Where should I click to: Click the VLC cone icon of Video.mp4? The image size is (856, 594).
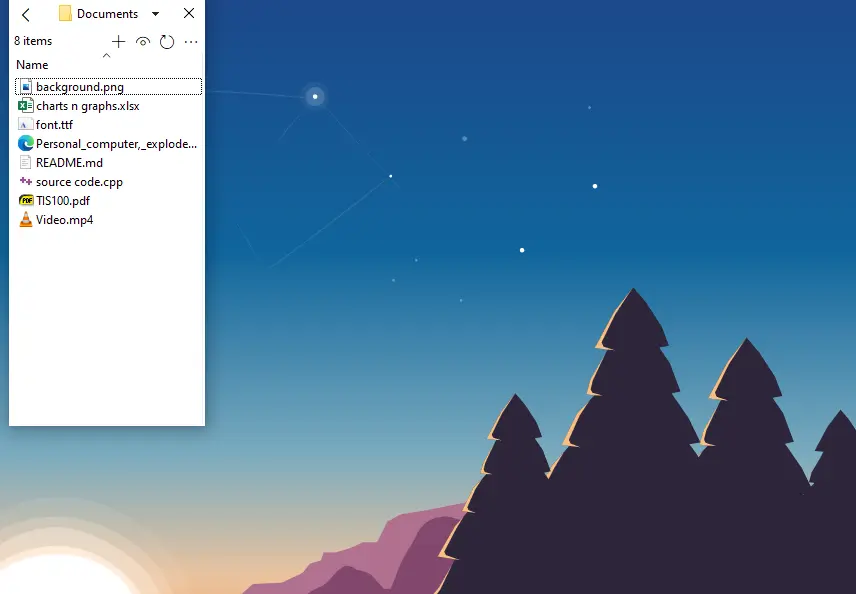(x=26, y=219)
